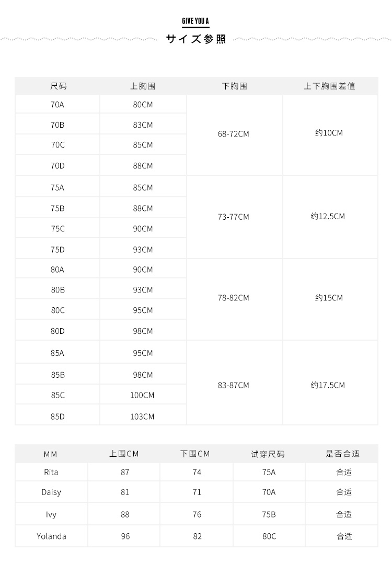This screenshot has height=562, width=392.
Task: Click the サイズ参照 heading
Action: tap(196, 39)
